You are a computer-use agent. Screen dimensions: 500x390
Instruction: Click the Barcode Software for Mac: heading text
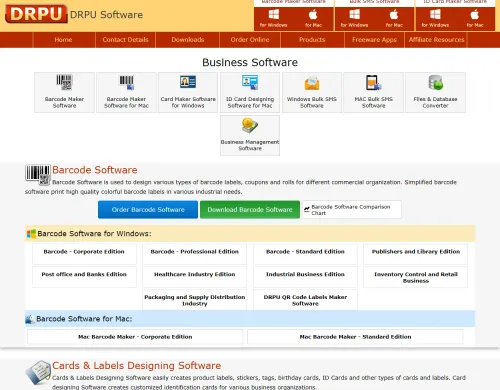click(x=84, y=319)
